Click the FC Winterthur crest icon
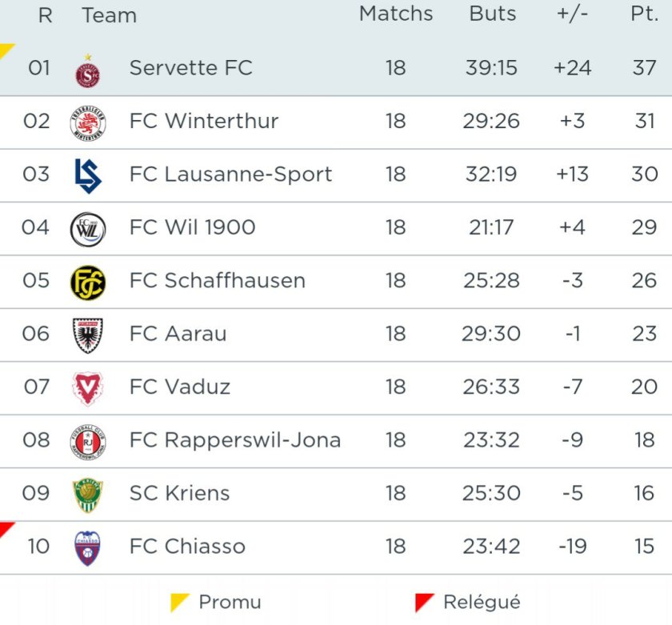This screenshot has width=672, height=625. (x=87, y=122)
